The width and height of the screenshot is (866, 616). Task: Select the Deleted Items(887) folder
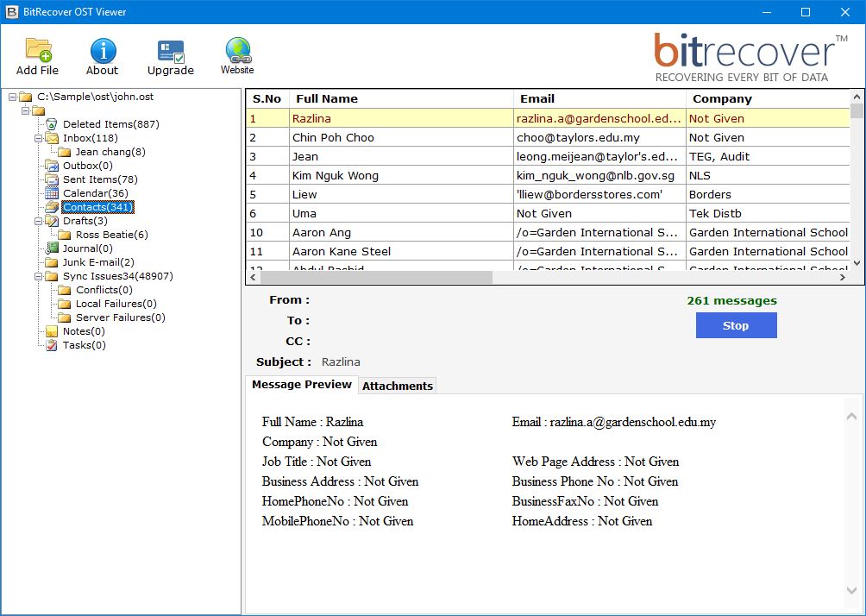pyautogui.click(x=111, y=123)
